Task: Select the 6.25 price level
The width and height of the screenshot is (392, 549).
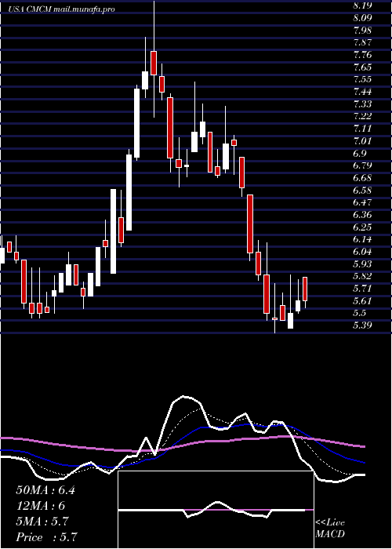Action: coord(362,227)
